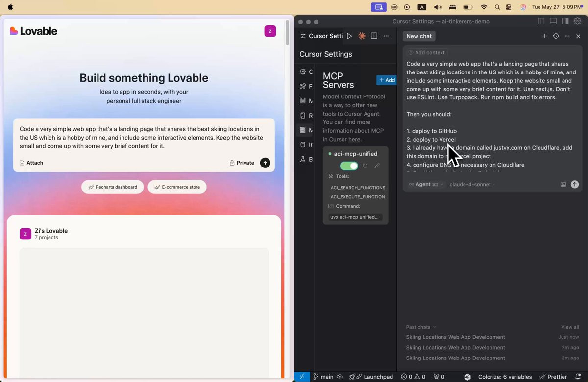
Task: Click the Lovable prompt text box
Action: 144,138
